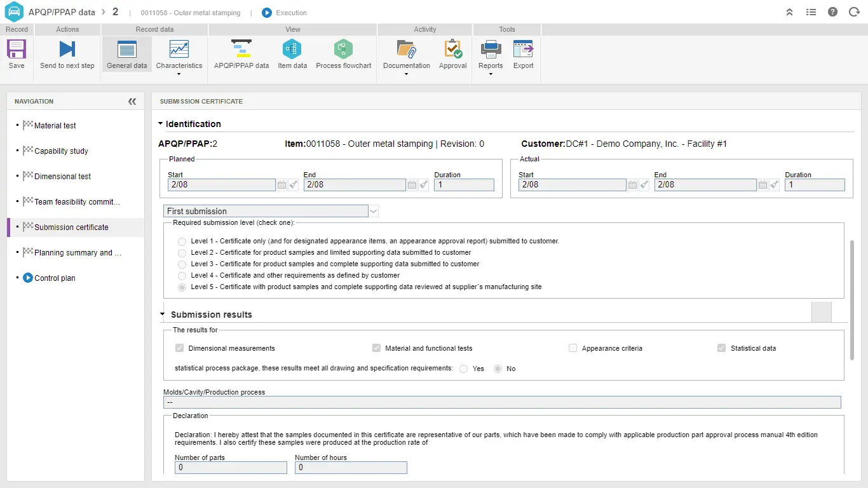Select Level 1 certificate only radio button

[x=182, y=241]
